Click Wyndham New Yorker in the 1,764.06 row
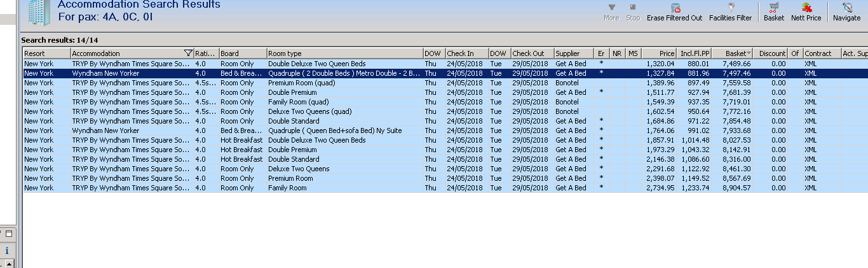The height and width of the screenshot is (268, 868). [x=105, y=130]
